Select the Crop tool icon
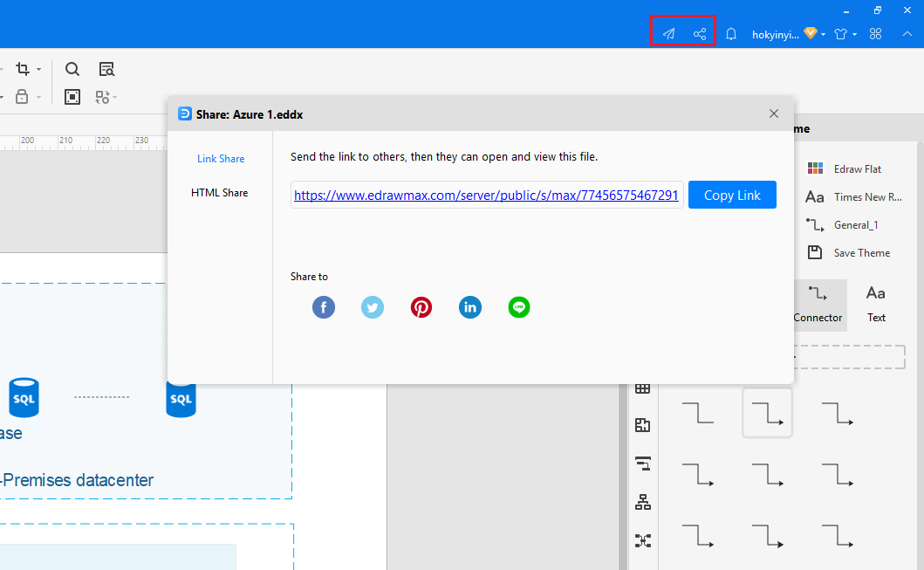Viewport: 924px width, 570px height. click(23, 69)
